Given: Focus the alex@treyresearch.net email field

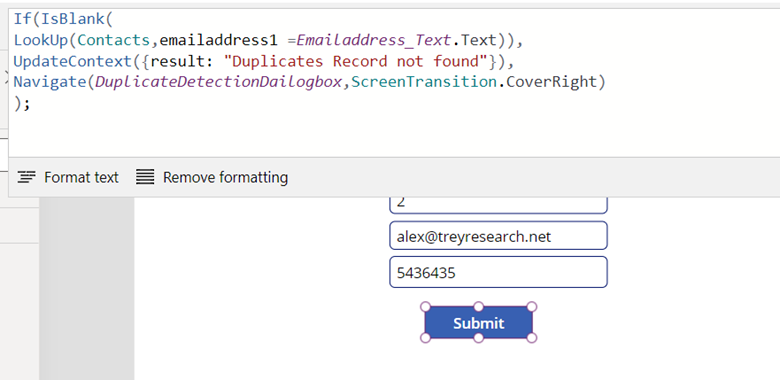Looking at the screenshot, I should point(498,236).
